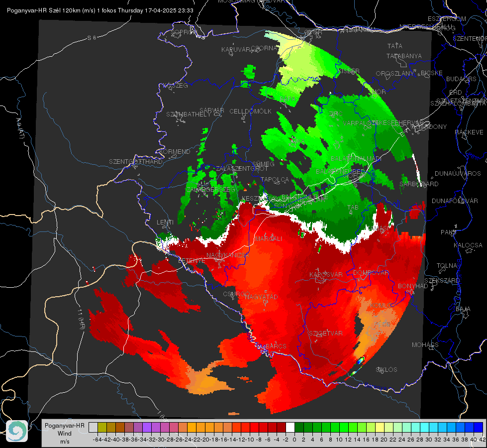Click the SÜMEG city label

(263, 164)
